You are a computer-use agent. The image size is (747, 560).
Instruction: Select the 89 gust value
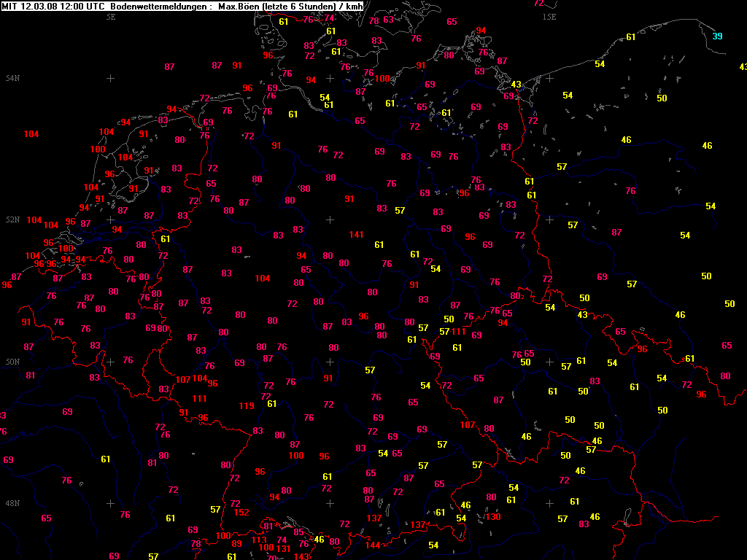236,544
